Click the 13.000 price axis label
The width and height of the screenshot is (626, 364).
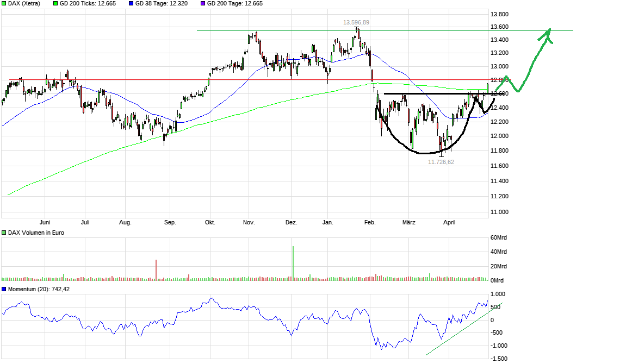(499, 67)
